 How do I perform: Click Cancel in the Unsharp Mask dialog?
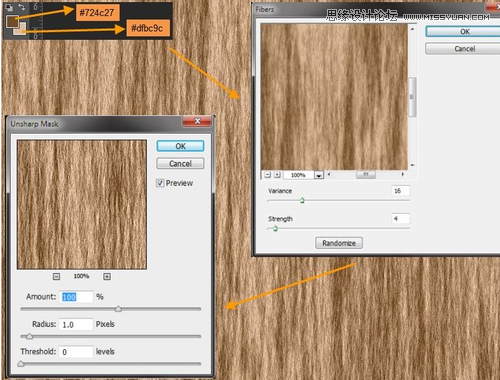[x=180, y=163]
